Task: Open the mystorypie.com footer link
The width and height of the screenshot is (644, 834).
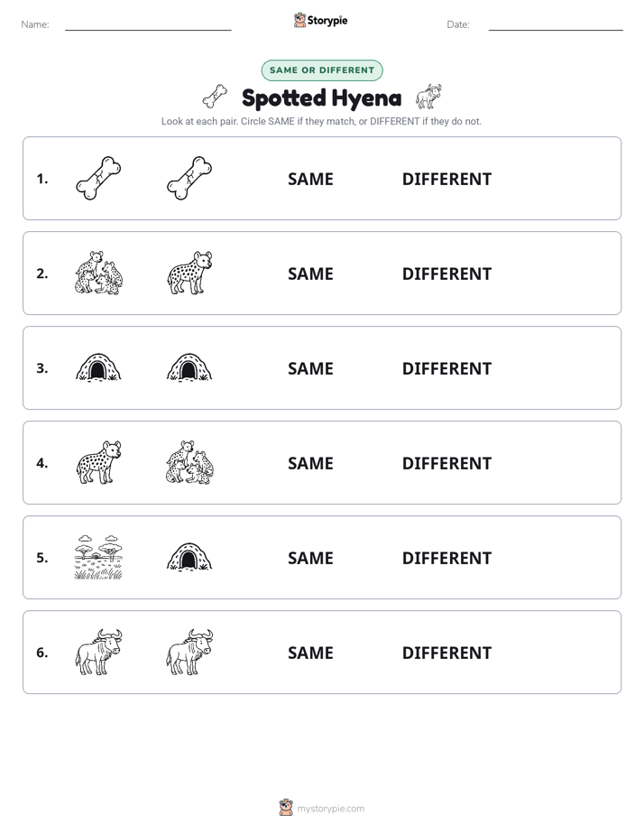Action: pos(330,809)
